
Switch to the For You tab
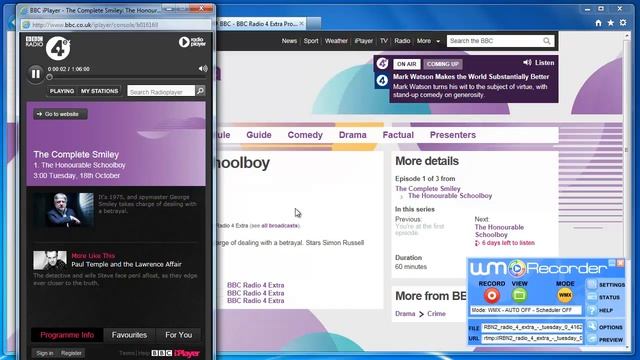coord(178,335)
